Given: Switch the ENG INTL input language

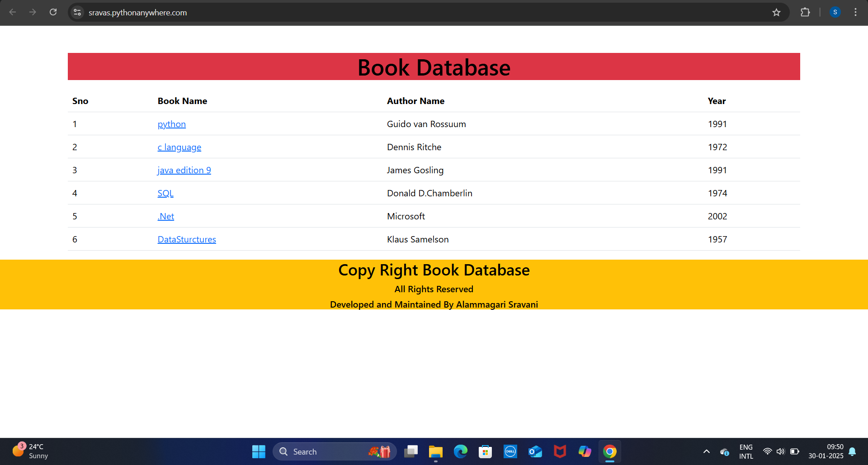Looking at the screenshot, I should click(746, 451).
